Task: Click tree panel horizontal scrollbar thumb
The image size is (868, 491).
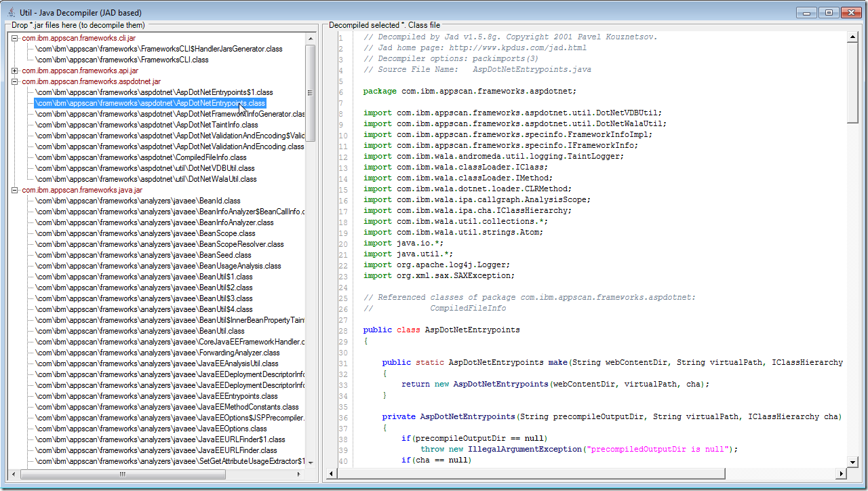Action: (x=122, y=474)
